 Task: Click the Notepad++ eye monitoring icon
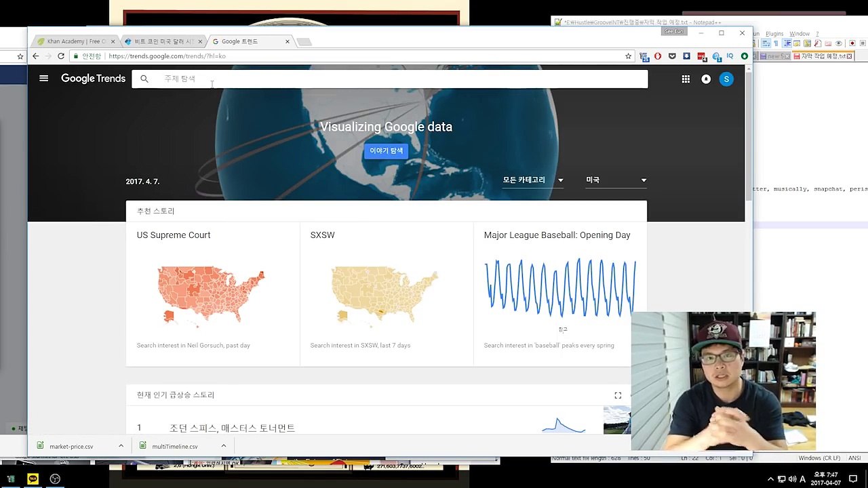point(838,43)
